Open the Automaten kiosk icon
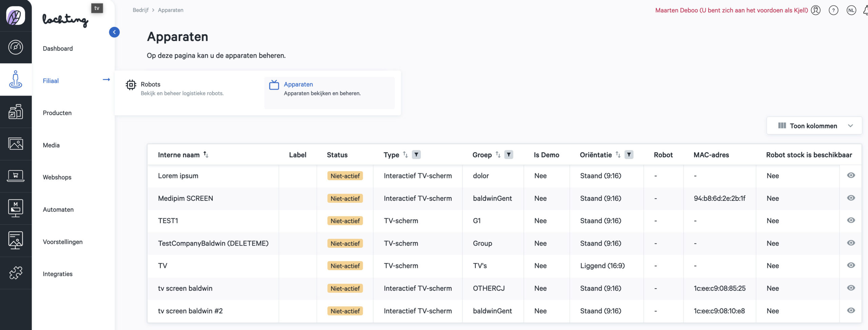Image resolution: width=868 pixels, height=330 pixels. 16,208
